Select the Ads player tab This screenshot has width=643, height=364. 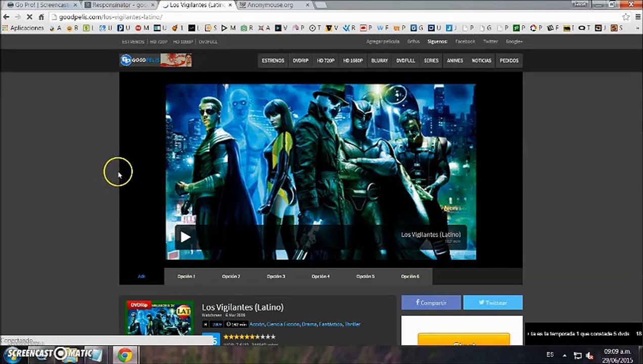[142, 277]
